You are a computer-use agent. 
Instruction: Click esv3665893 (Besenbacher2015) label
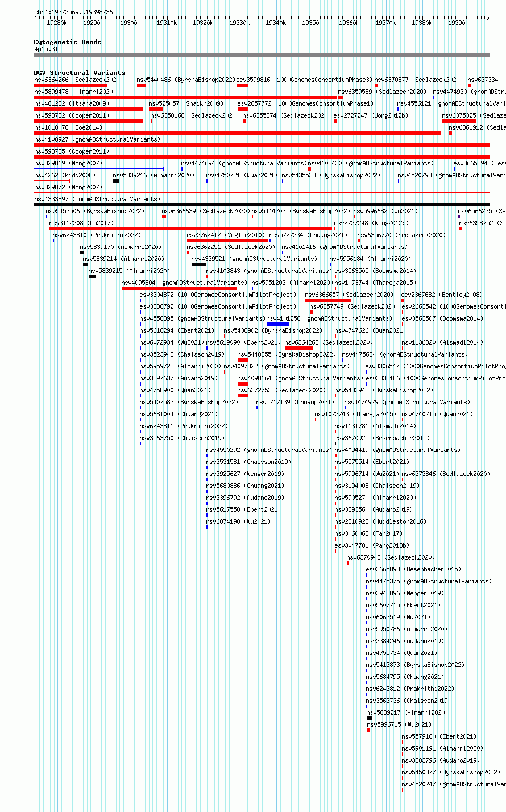(414, 569)
